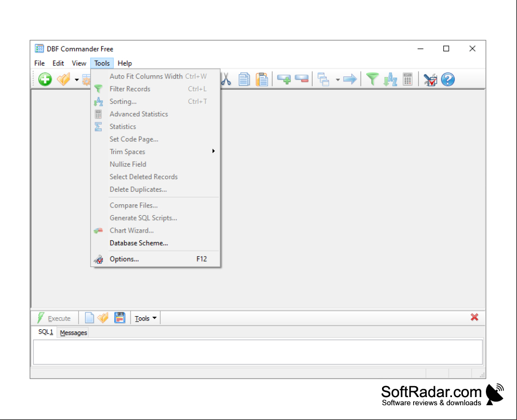The height and width of the screenshot is (420, 517).
Task: Click inside the SQL query text area
Action: point(257,352)
